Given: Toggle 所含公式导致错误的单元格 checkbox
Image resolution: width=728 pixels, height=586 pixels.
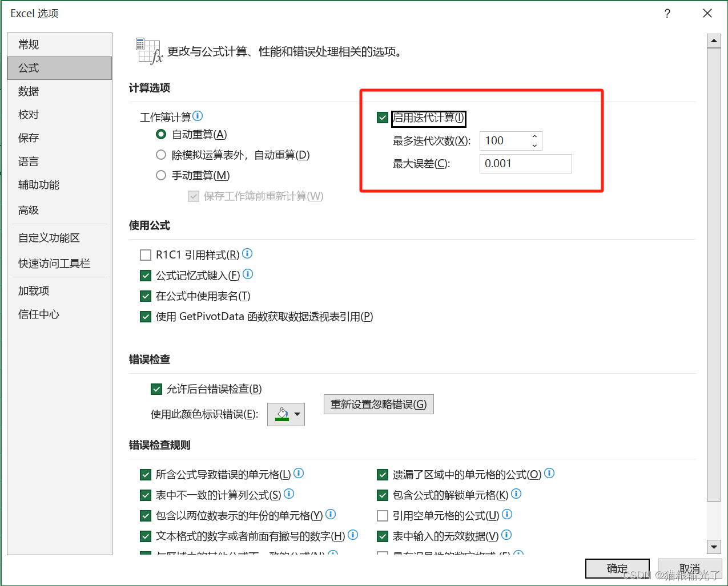Looking at the screenshot, I should click(x=146, y=475).
